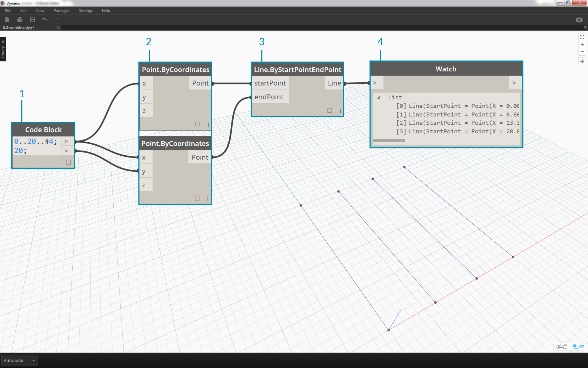The height and width of the screenshot is (368, 588).
Task: Click the Zoom to fit icon
Action: coord(582,37)
